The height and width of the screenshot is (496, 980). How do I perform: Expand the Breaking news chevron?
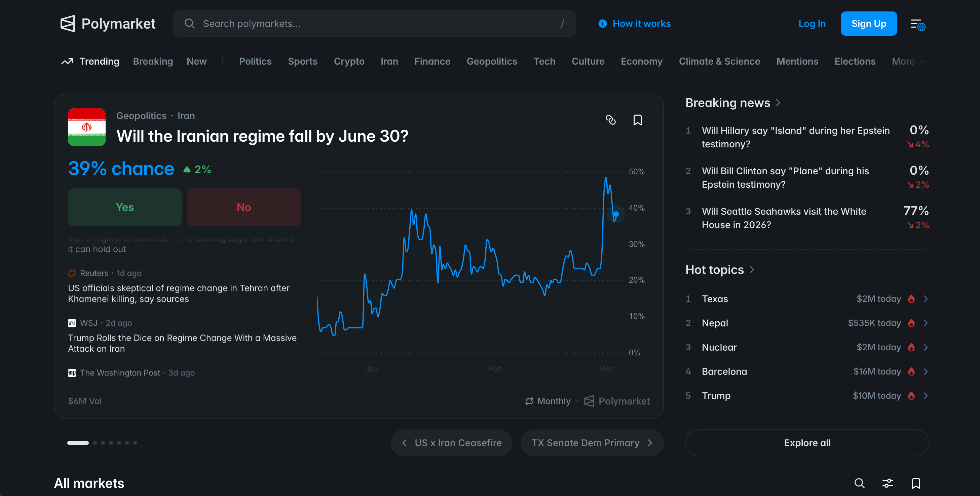778,103
